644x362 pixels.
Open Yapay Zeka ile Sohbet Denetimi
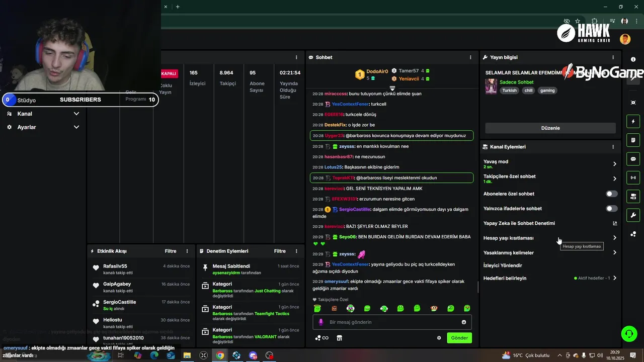(x=519, y=223)
